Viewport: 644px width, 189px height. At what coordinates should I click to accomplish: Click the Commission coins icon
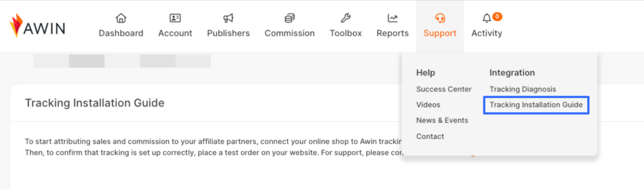290,18
